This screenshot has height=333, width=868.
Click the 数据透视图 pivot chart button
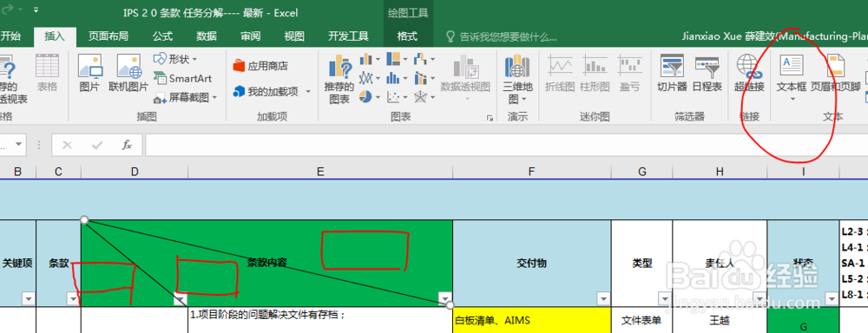[x=465, y=77]
